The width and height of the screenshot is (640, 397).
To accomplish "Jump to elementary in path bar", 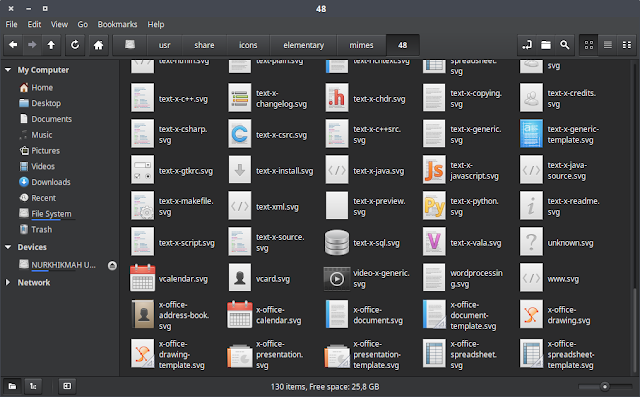I will (x=303, y=45).
